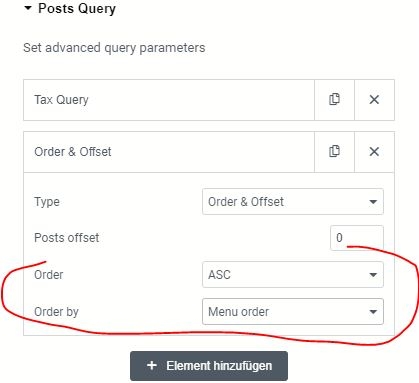Click the plus icon on Element hinzufügen
The width and height of the screenshot is (419, 383).
pos(152,365)
